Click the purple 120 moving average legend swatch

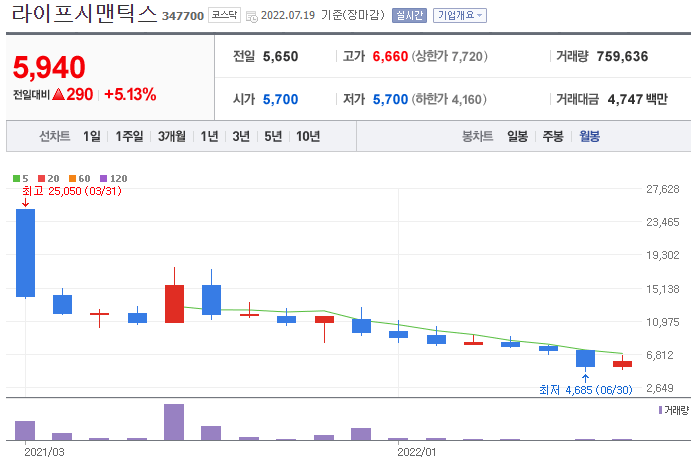point(104,178)
